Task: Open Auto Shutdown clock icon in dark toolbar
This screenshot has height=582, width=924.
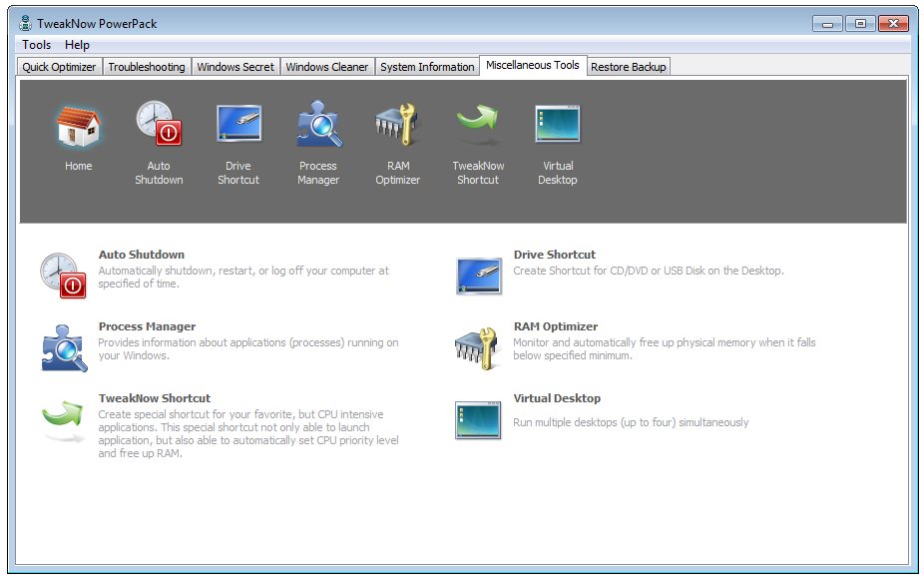Action: click(x=159, y=123)
